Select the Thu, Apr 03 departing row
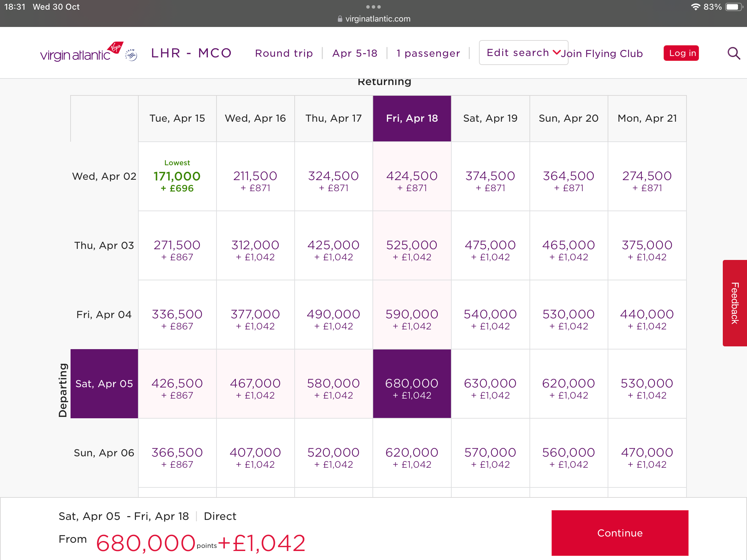747x560 pixels. click(x=104, y=245)
